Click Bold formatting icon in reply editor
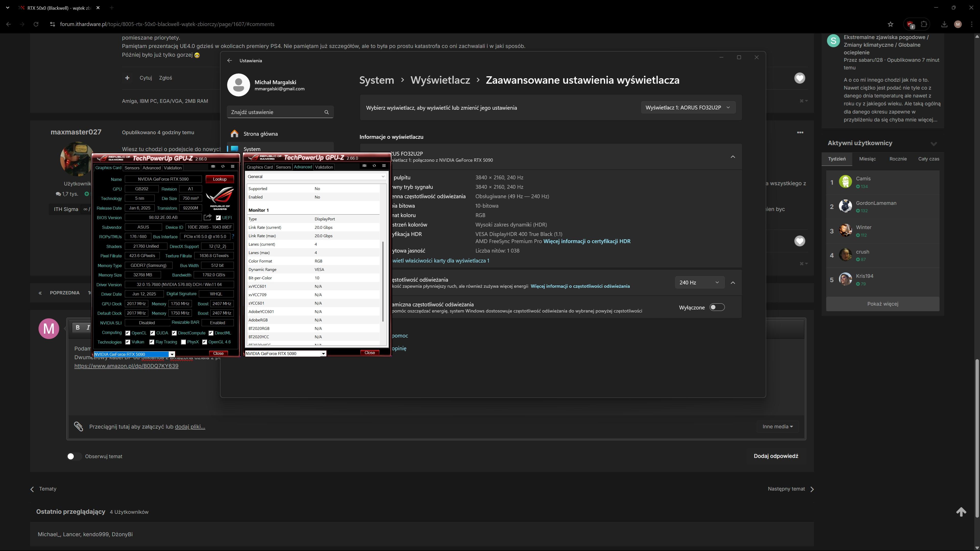Viewport: 980px width, 551px height. 78,327
